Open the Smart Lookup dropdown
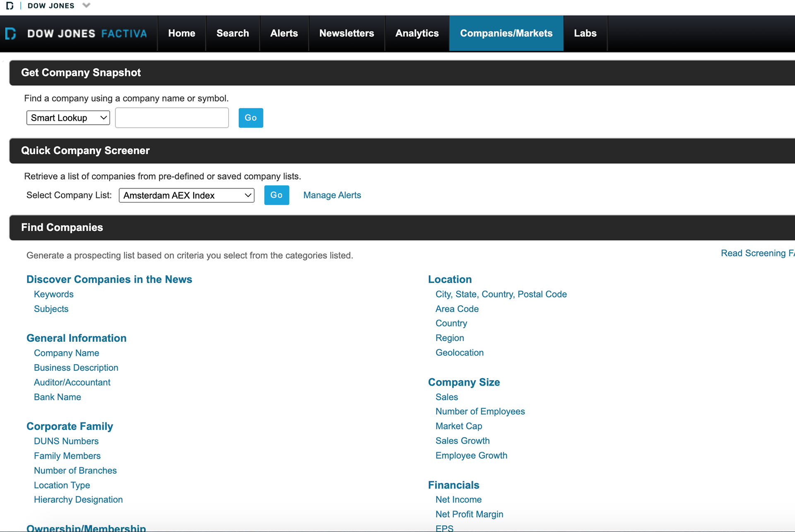Screen dimensions: 795x532 click(x=68, y=118)
